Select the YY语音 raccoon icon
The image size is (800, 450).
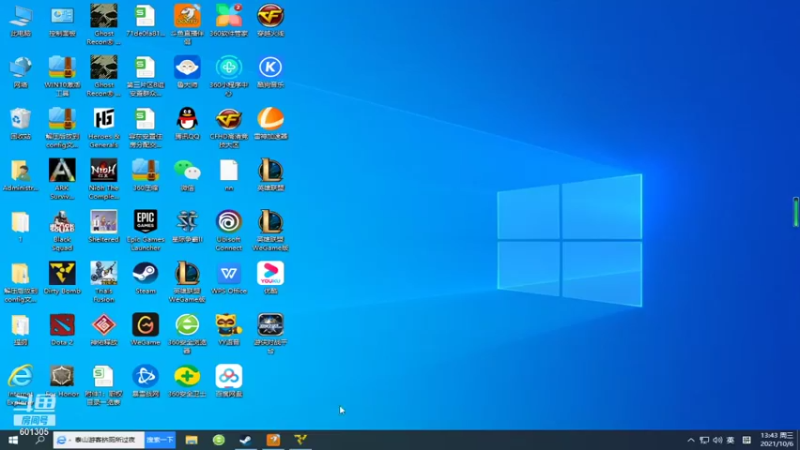tap(229, 330)
